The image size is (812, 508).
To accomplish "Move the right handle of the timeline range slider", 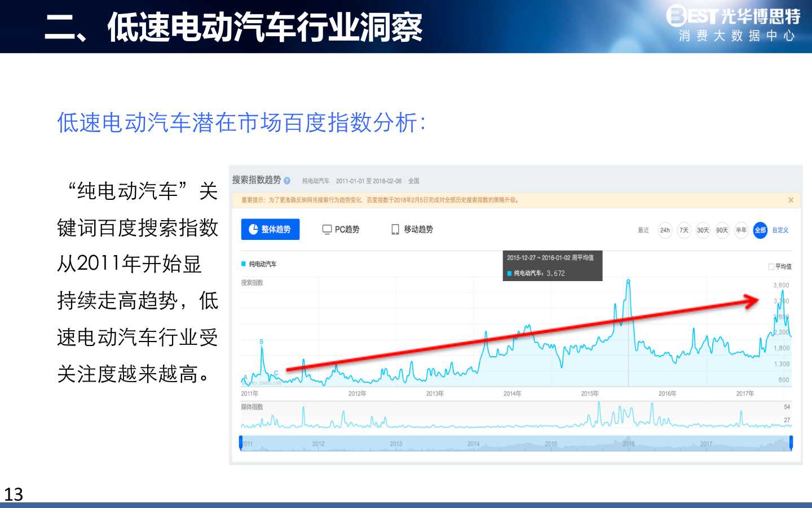I will tap(791, 443).
